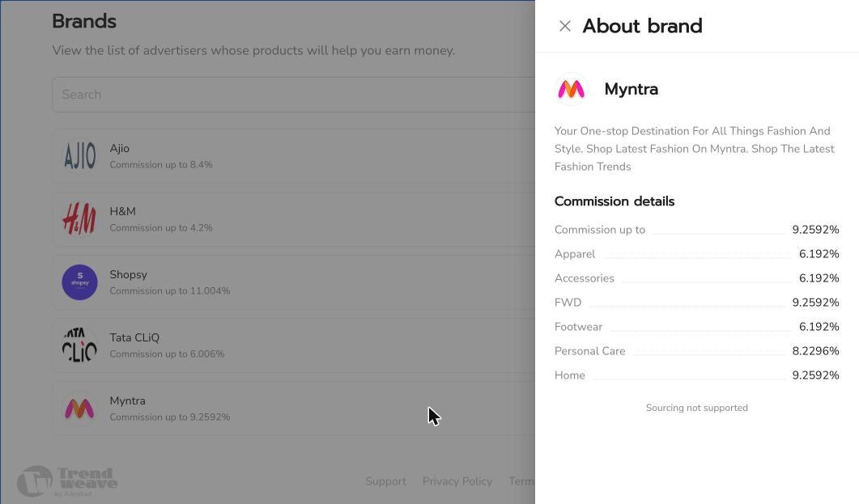Click the Commission details heading
Screen dimensions: 859x504
coord(614,201)
